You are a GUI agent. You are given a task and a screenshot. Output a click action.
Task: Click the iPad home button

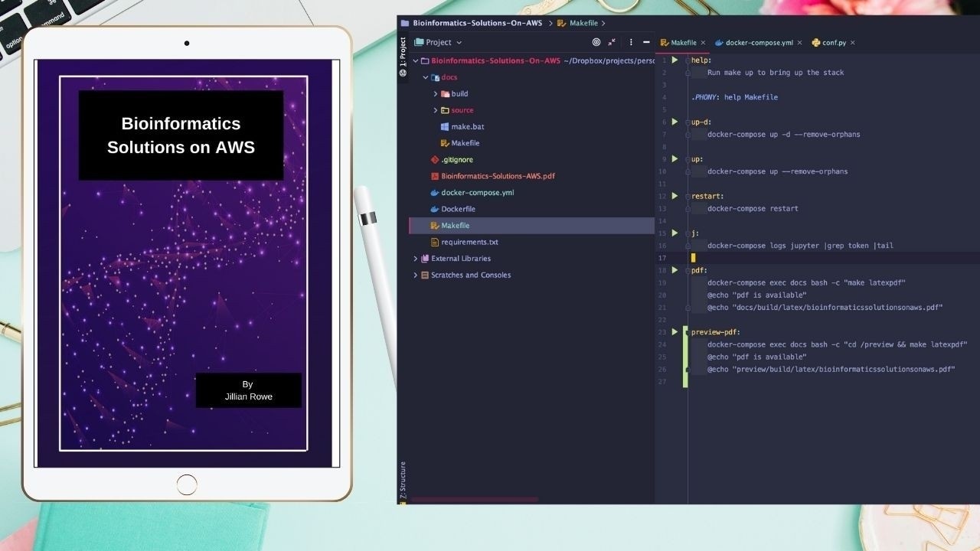click(x=187, y=484)
